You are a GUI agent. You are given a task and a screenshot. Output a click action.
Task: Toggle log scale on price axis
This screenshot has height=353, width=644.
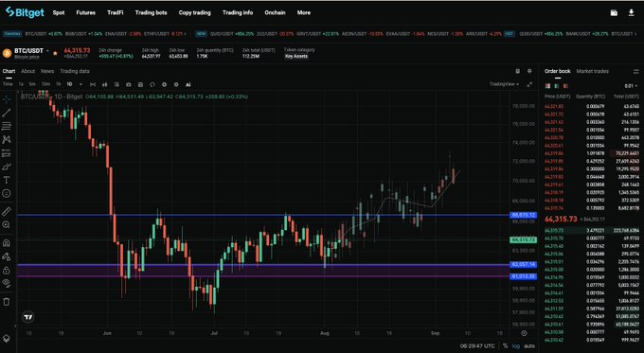[x=516, y=346]
